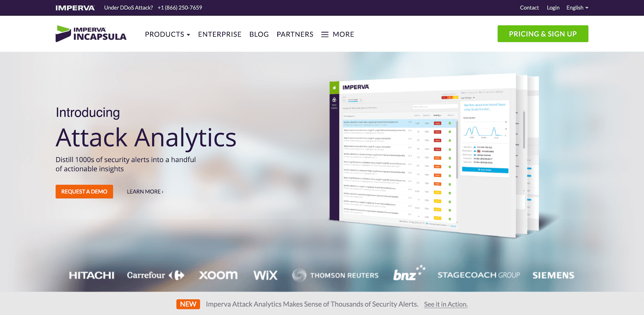Click the banner text about Security Alerts
Image resolution: width=644 pixels, height=315 pixels.
(312, 304)
